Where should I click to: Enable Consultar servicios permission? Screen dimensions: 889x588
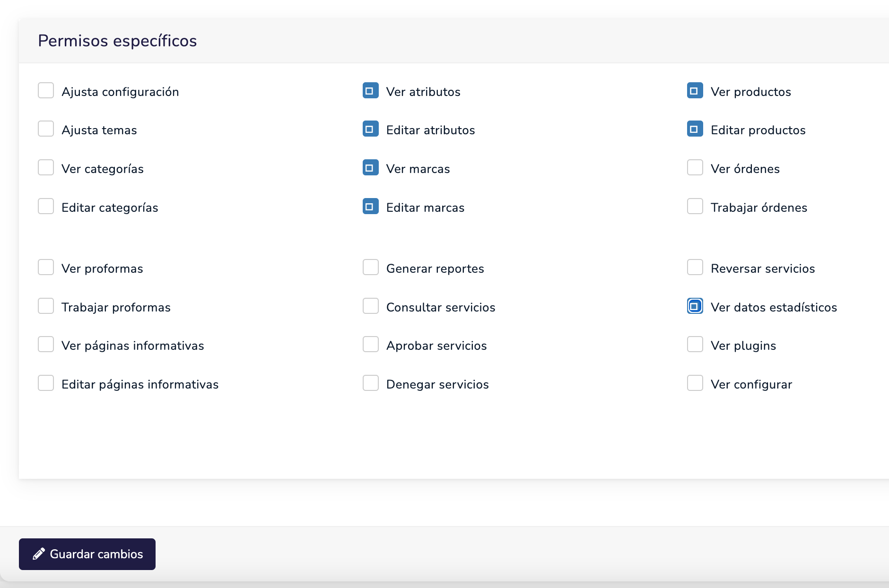(x=371, y=306)
